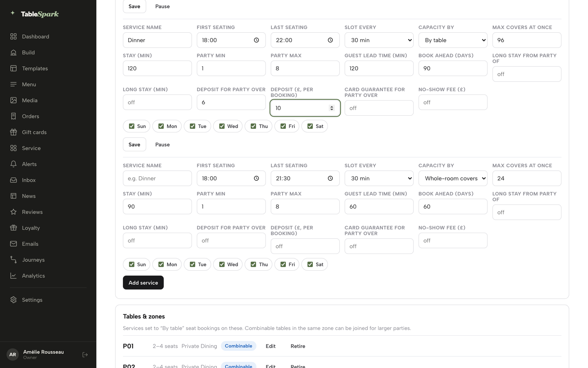Click the Orders receipt icon
Screen dimensions: 588x368
(13, 116)
